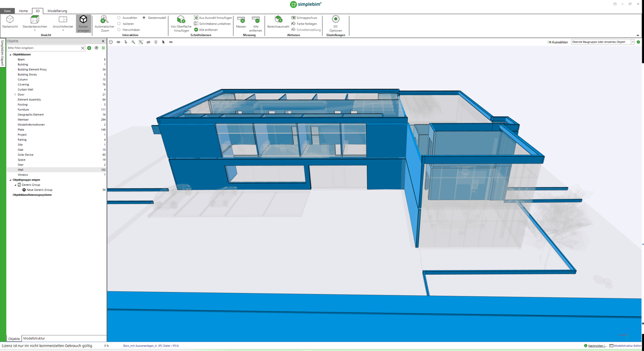Expand the Door tree node
The image size is (644, 351).
coord(15,94)
